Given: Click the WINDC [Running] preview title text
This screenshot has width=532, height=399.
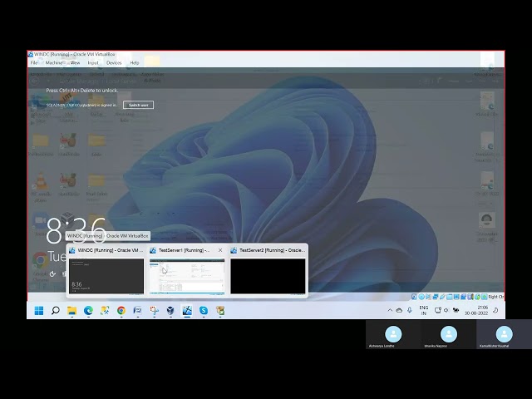Looking at the screenshot, I should (111, 250).
